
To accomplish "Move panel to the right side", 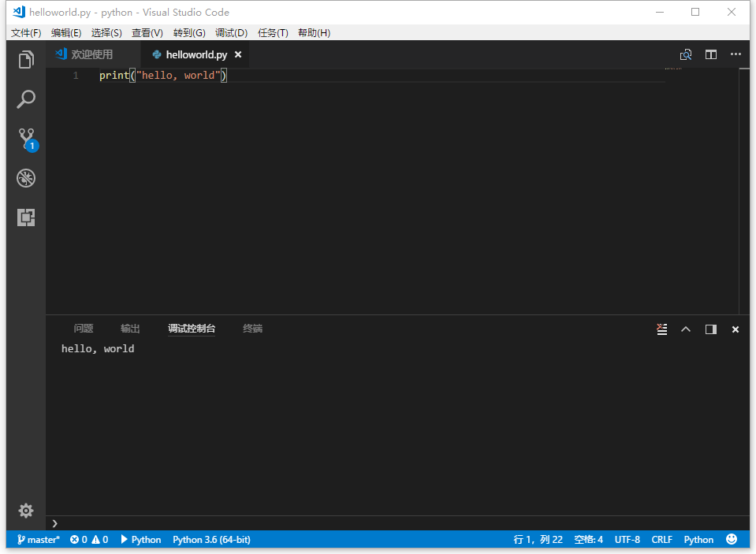I will point(711,329).
